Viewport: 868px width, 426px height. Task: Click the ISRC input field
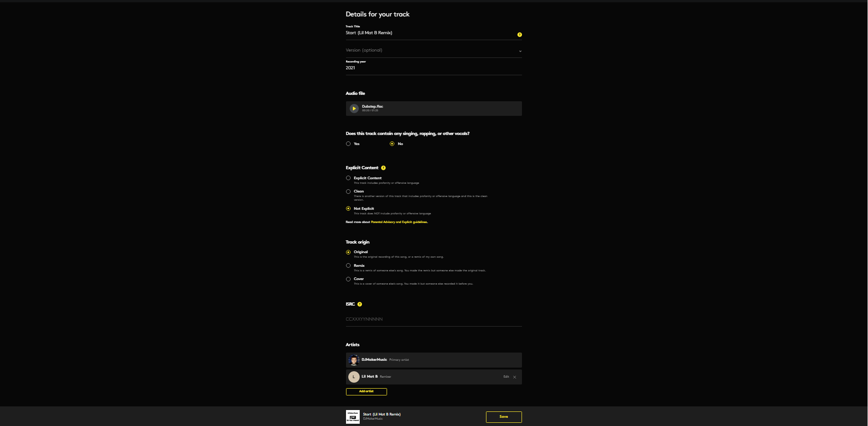coord(433,319)
